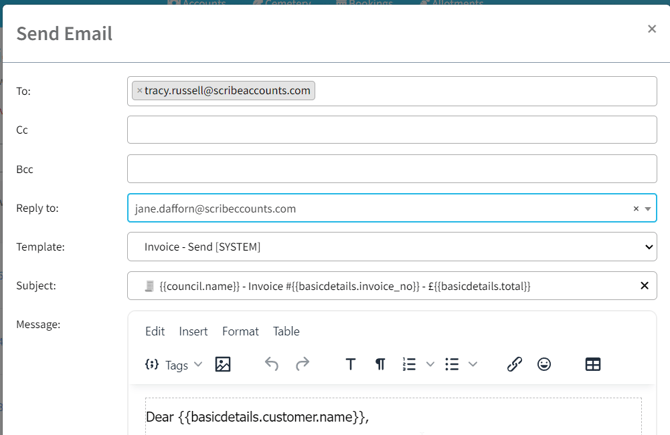Viewport: 670px width, 435px height.
Task: Apply bullet list formatting
Action: 452,365
